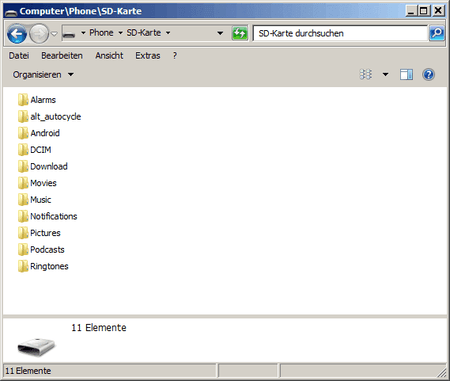The height and width of the screenshot is (381, 450).
Task: Select the Ringtones folder icon
Action: (x=23, y=266)
